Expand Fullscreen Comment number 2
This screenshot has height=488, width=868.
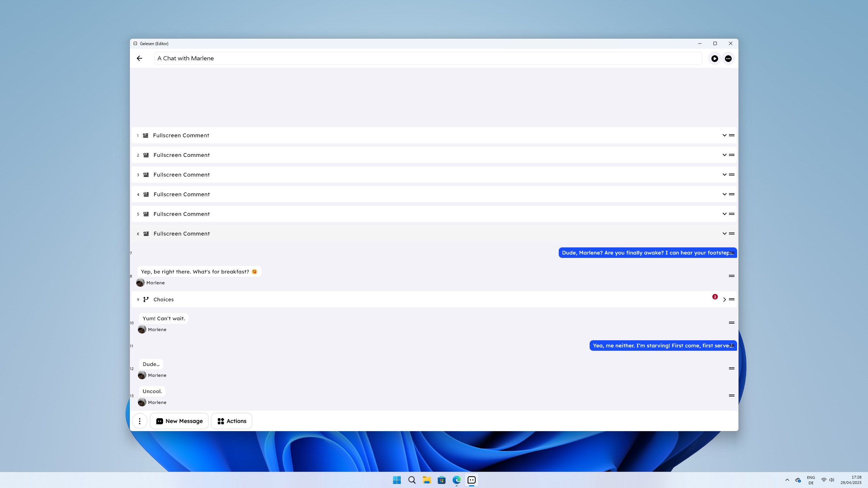point(724,155)
